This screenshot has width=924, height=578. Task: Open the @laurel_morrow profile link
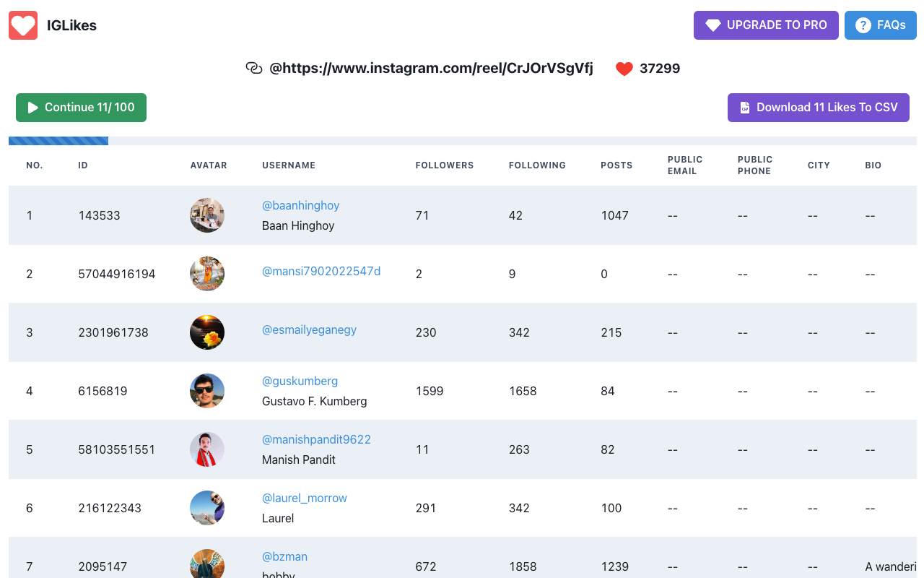click(x=304, y=498)
